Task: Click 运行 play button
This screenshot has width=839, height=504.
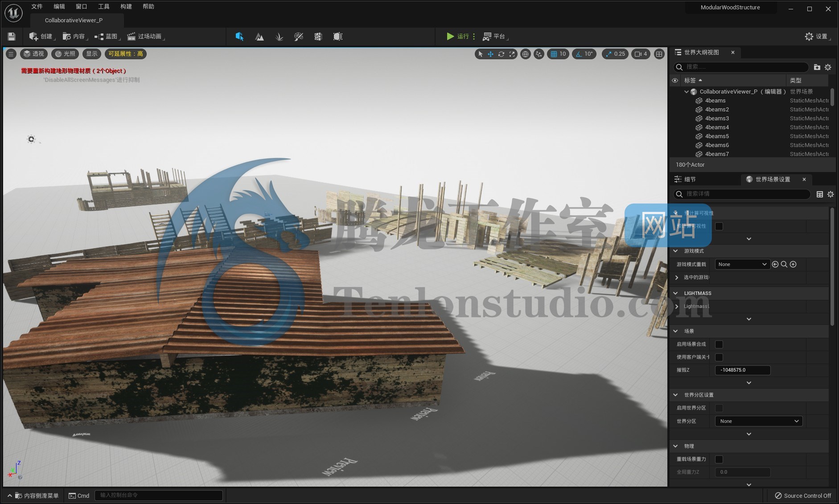Action: 458,37
